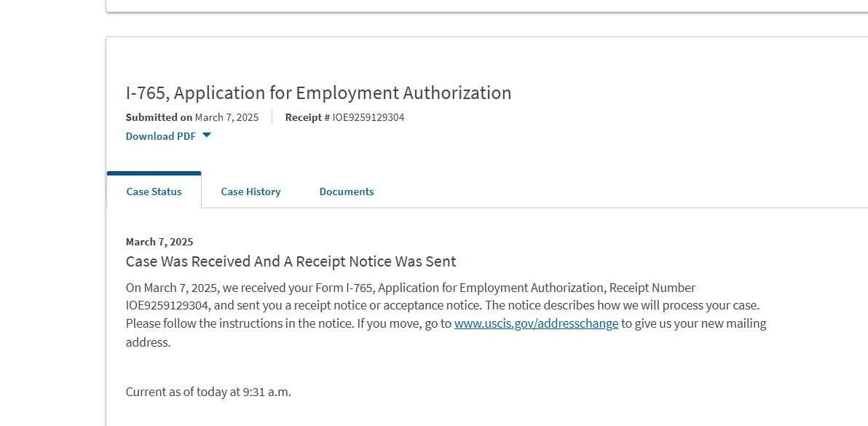The image size is (868, 426).
Task: Click the I-765 Application for Employment Authorization heading
Action: tap(318, 93)
